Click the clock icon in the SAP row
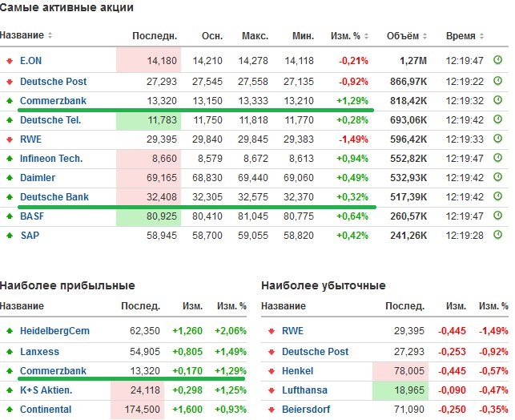 coord(497,236)
